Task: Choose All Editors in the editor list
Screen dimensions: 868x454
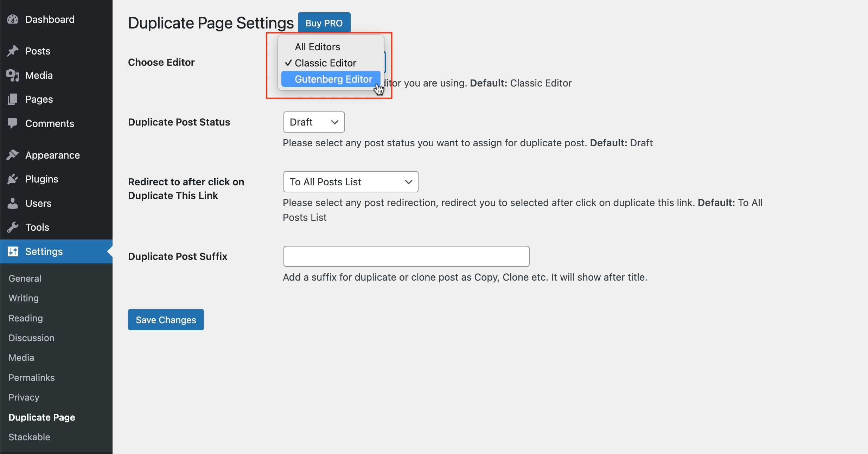Action: point(317,46)
